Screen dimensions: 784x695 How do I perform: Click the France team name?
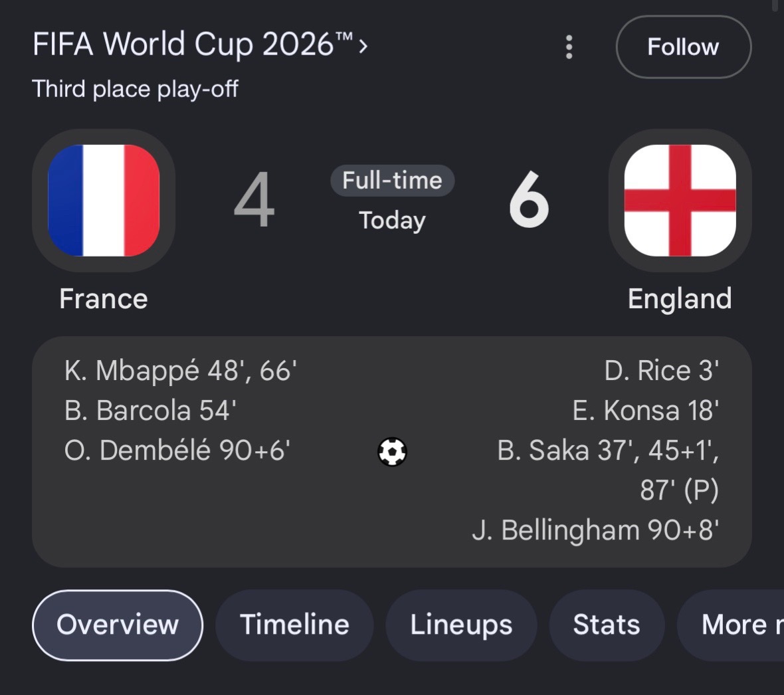click(104, 299)
